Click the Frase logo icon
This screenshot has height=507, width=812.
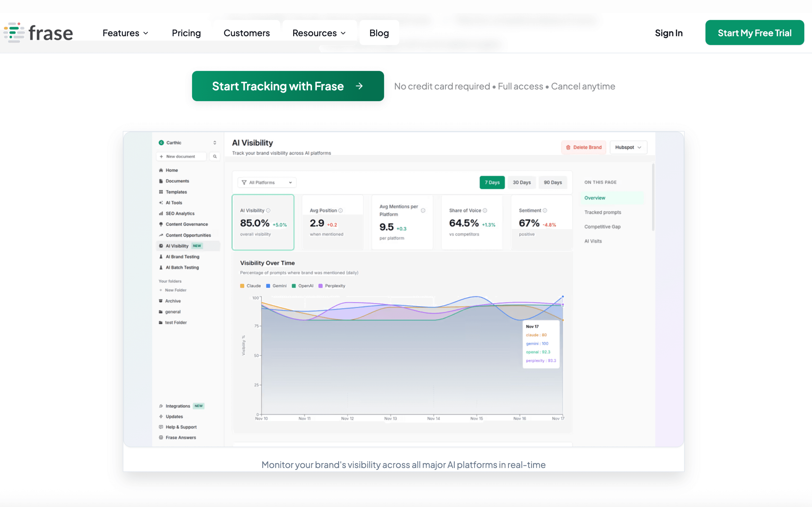[14, 32]
